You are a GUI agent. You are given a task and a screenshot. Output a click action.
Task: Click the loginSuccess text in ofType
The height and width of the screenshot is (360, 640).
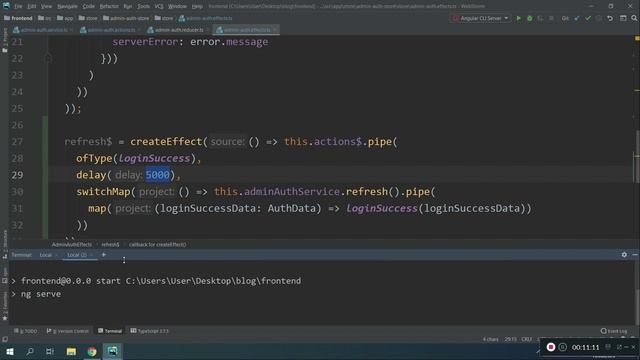(154, 158)
